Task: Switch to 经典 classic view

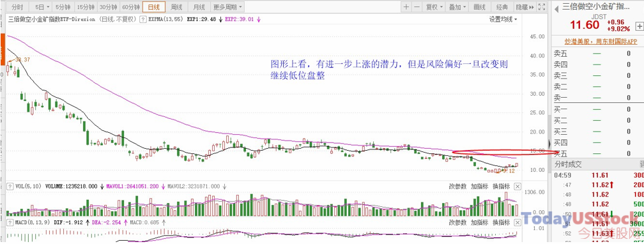Action: 502,7
